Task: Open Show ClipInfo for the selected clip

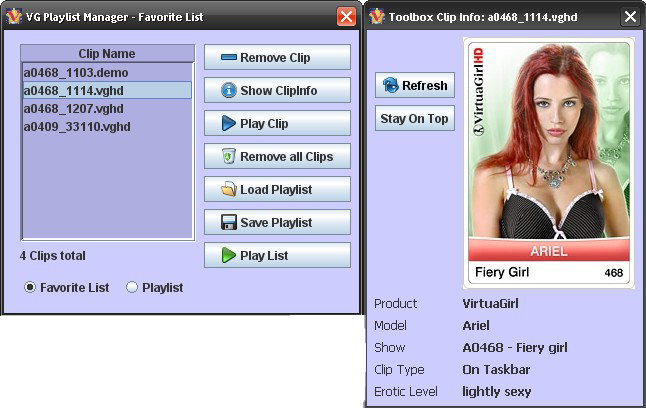Action: [277, 91]
